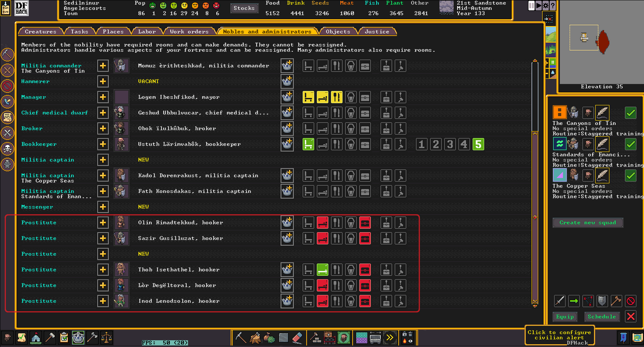Open the DF HACK logo button
Image resolution: width=644 pixels, height=347 pixels.
21,8
